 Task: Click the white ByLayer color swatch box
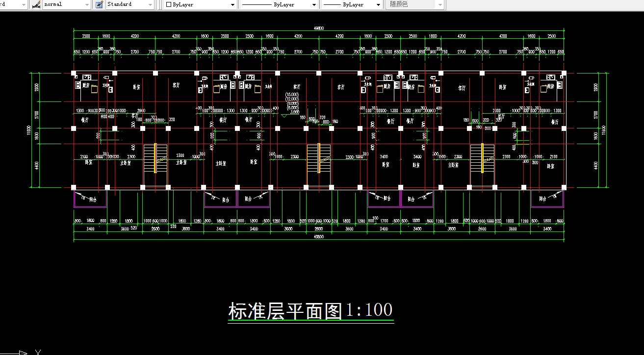pos(169,4)
